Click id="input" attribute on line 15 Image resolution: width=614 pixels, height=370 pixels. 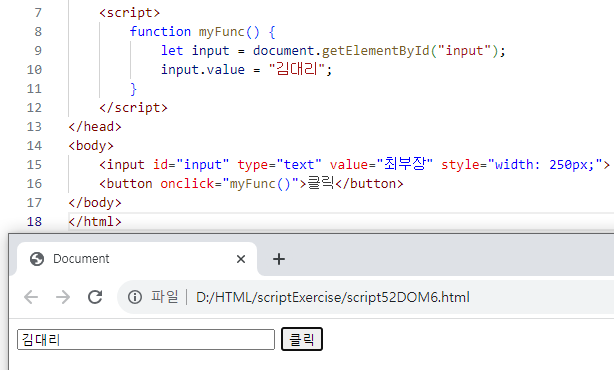[191, 165]
